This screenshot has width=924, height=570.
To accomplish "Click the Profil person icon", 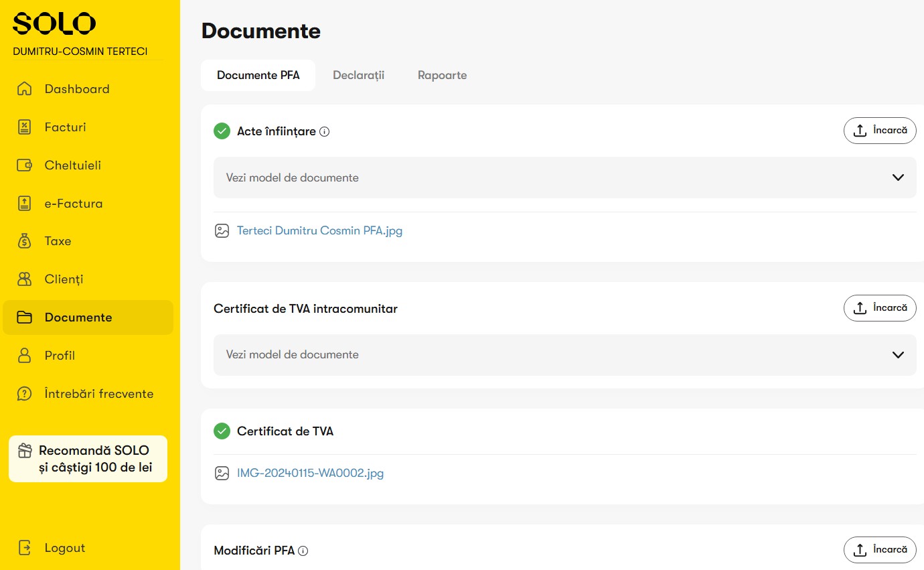I will pyautogui.click(x=25, y=356).
